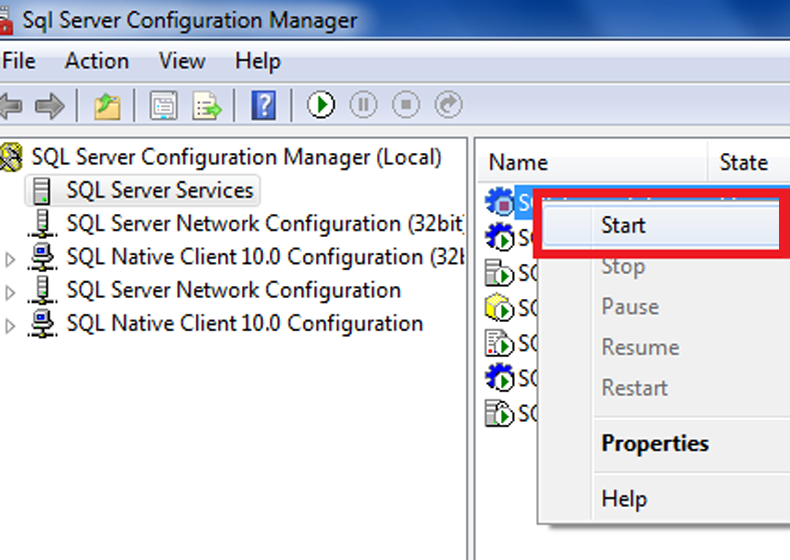Click the Pause Service toolbar icon
The image size is (790, 560).
(x=363, y=105)
